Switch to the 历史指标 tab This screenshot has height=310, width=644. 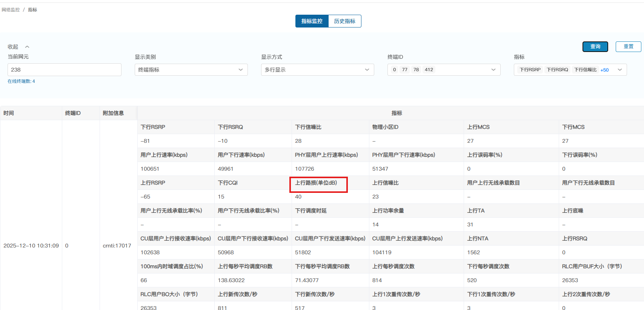[344, 21]
